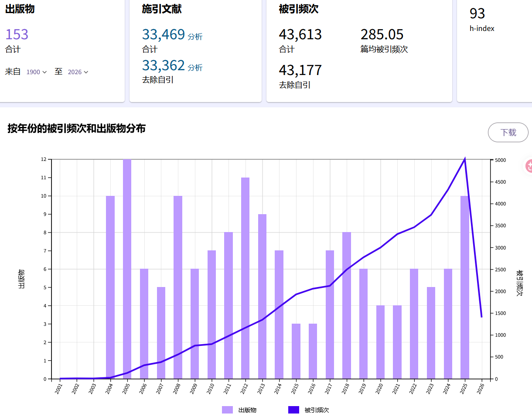The height and width of the screenshot is (417, 532).
Task: Select the 2005 publications bar
Action: pos(127,269)
